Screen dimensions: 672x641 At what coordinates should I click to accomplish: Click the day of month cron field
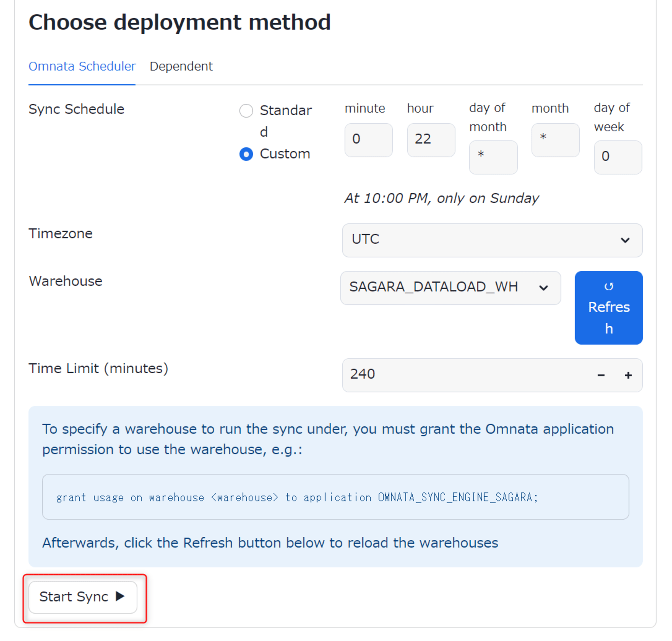tap(493, 158)
